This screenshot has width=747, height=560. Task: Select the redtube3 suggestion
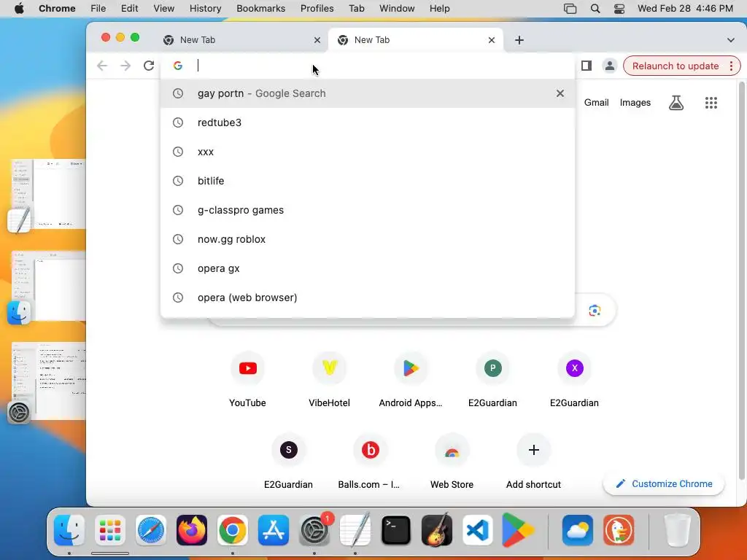(368, 122)
